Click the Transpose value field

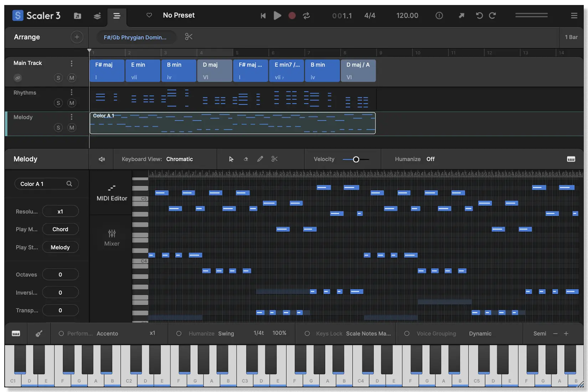[60, 310]
